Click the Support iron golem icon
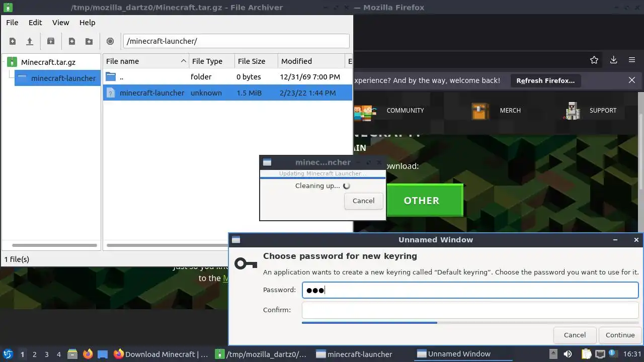 pyautogui.click(x=572, y=111)
